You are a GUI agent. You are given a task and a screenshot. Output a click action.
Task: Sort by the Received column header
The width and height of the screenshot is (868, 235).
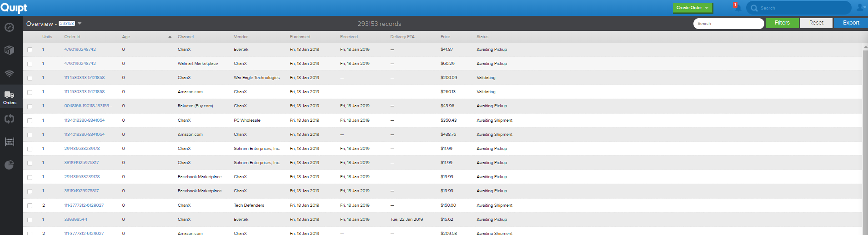[x=349, y=37]
